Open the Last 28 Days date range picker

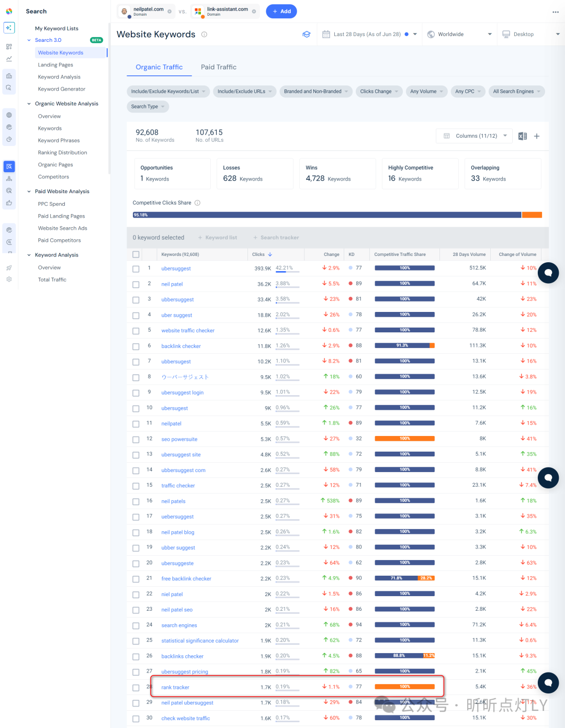pos(369,35)
